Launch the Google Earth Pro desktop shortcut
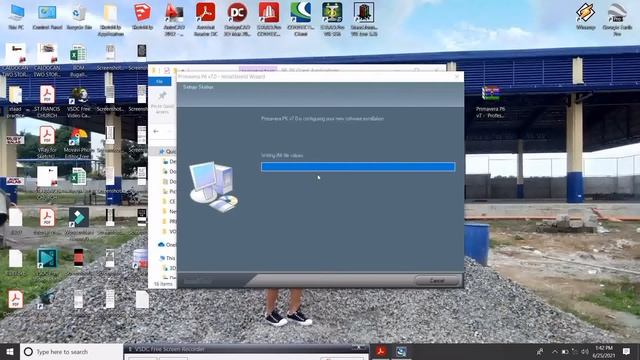640x360 pixels. (617, 20)
